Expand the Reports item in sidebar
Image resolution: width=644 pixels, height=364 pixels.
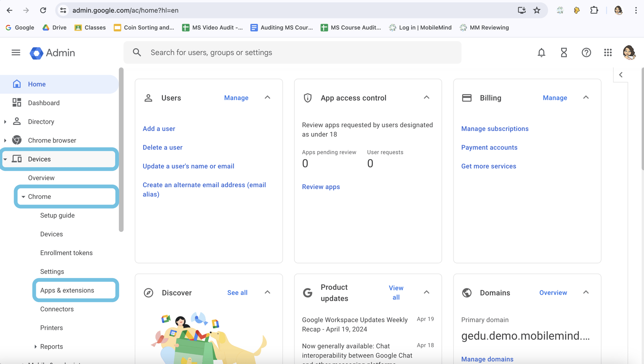(36, 347)
